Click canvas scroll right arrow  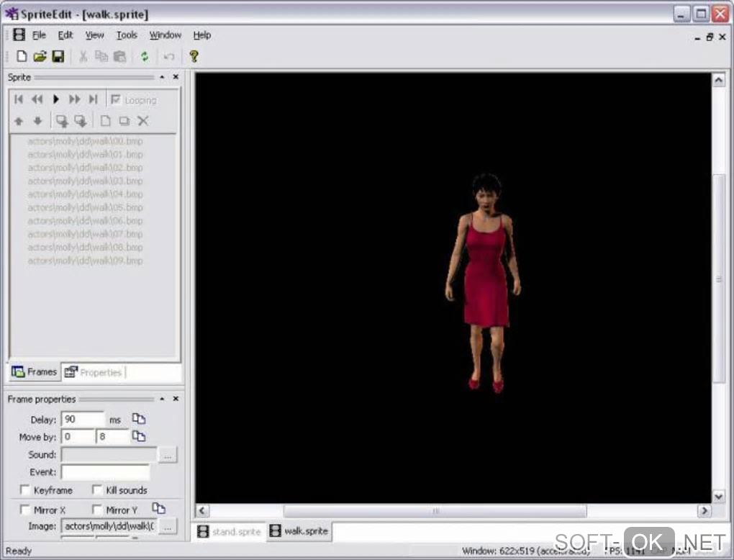(x=704, y=511)
